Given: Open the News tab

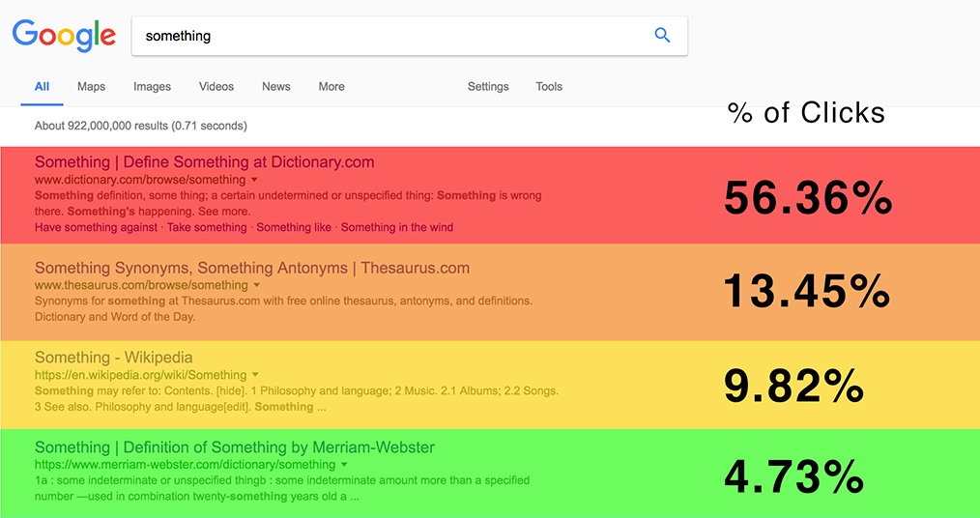Looking at the screenshot, I should pos(276,87).
